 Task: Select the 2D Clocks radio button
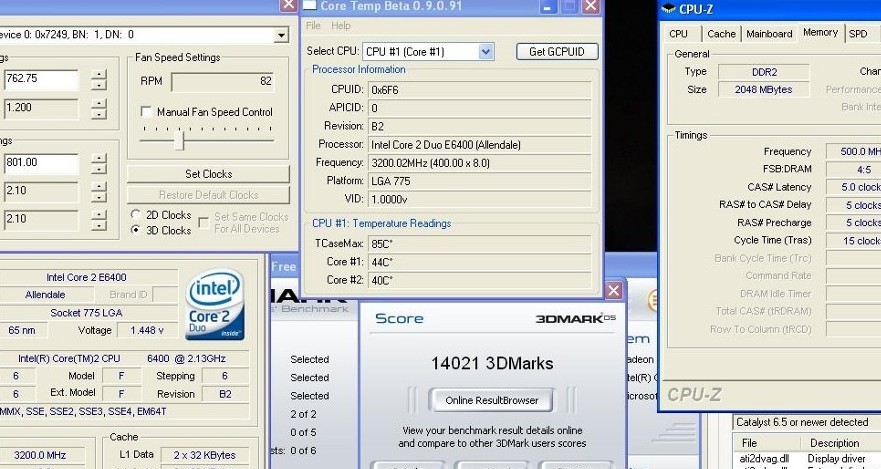[135, 215]
